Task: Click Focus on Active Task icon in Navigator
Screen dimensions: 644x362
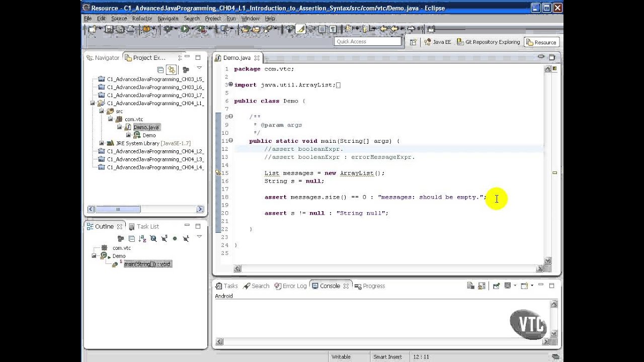Action: point(186,70)
